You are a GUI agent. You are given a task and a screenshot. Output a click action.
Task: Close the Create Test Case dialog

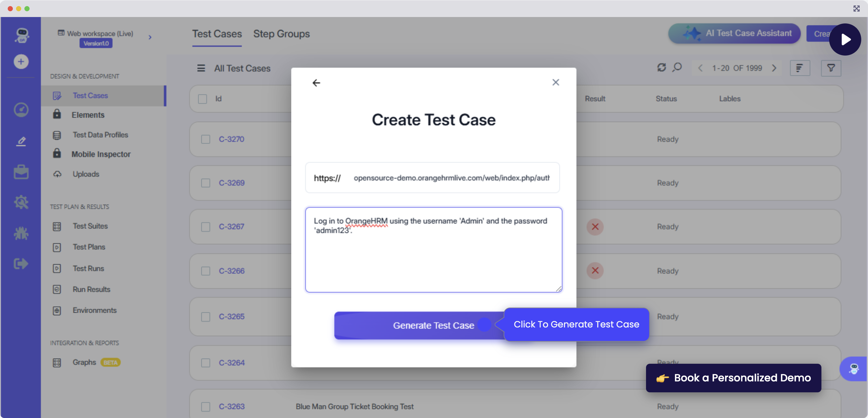pyautogui.click(x=555, y=82)
